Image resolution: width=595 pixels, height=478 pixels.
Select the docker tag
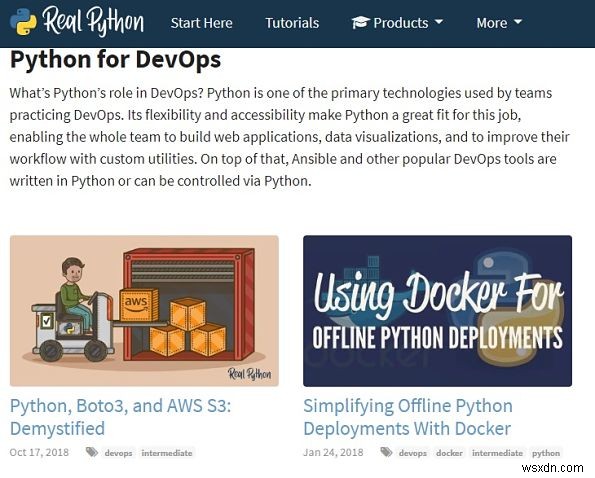pyautogui.click(x=449, y=453)
